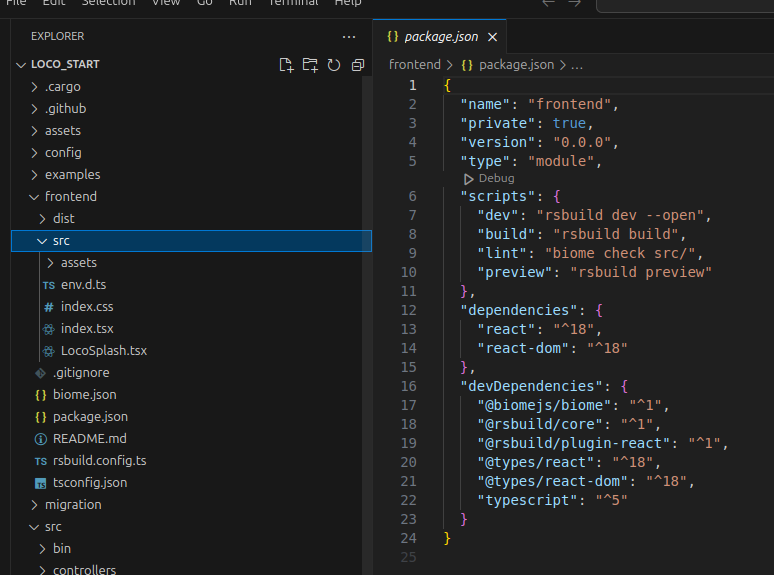Image resolution: width=774 pixels, height=575 pixels.
Task: Expand the dist folder under frontend
Action: [63, 219]
